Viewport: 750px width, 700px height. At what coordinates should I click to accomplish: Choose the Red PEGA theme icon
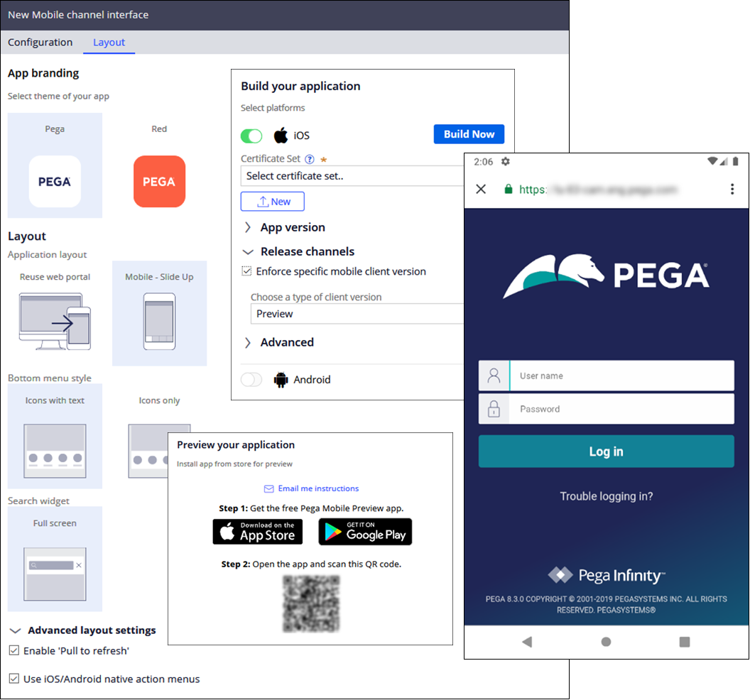[x=159, y=181]
